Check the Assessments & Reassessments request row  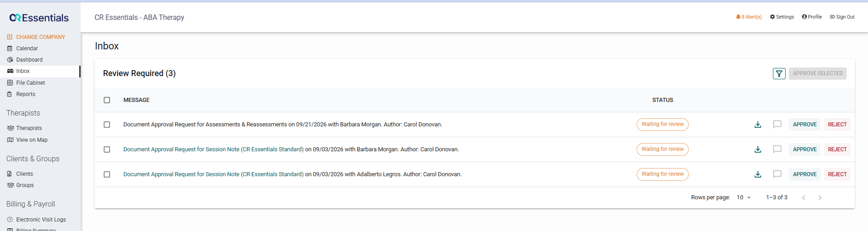(107, 125)
